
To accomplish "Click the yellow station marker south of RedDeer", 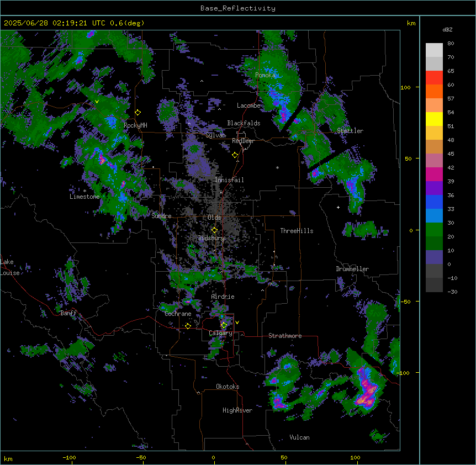I will [x=235, y=155].
